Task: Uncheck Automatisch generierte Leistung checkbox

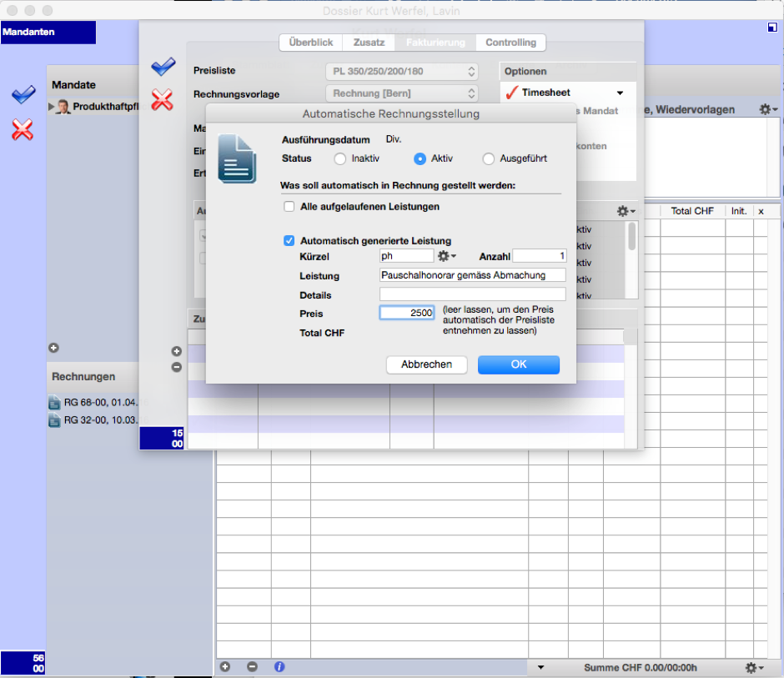Action: pyautogui.click(x=289, y=240)
